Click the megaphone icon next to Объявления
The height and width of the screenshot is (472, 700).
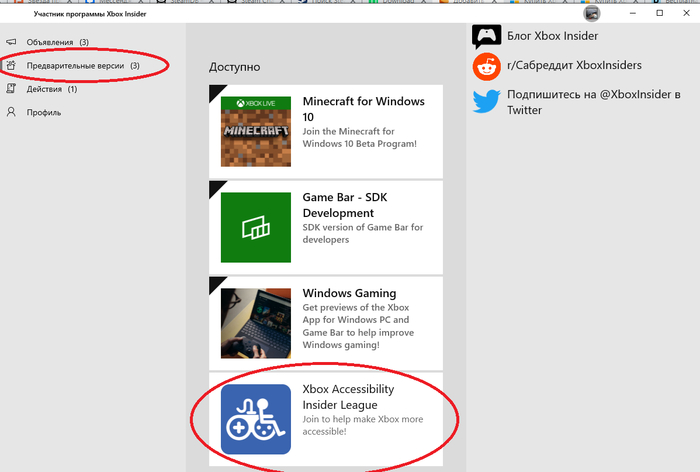tap(11, 42)
